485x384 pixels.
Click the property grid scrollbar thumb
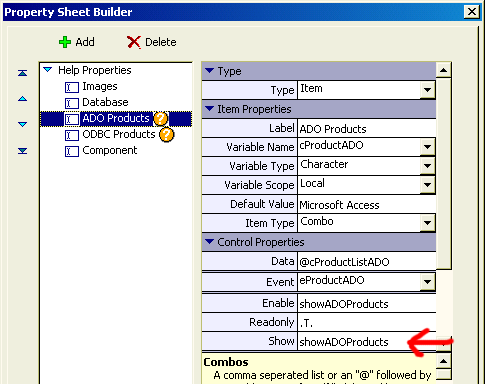pyautogui.click(x=444, y=173)
